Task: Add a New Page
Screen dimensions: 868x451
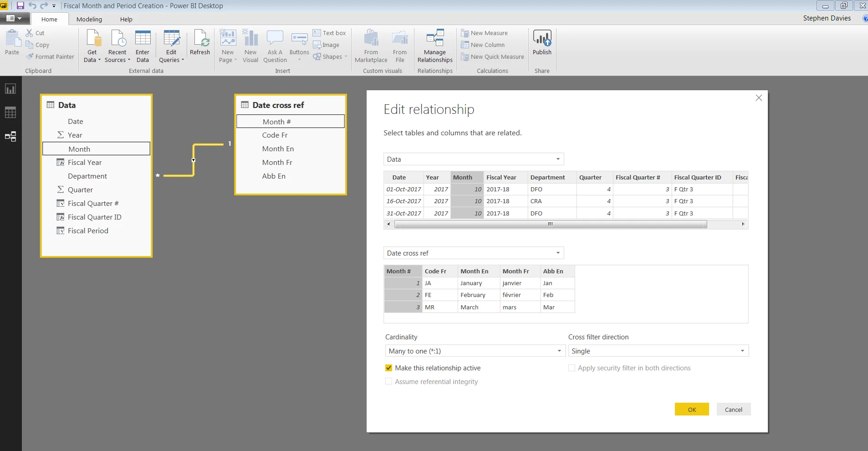Action: pos(228,46)
